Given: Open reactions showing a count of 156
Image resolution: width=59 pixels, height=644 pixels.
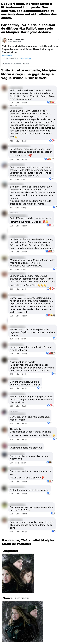Looking at the screenshot, I should [x=53, y=140].
